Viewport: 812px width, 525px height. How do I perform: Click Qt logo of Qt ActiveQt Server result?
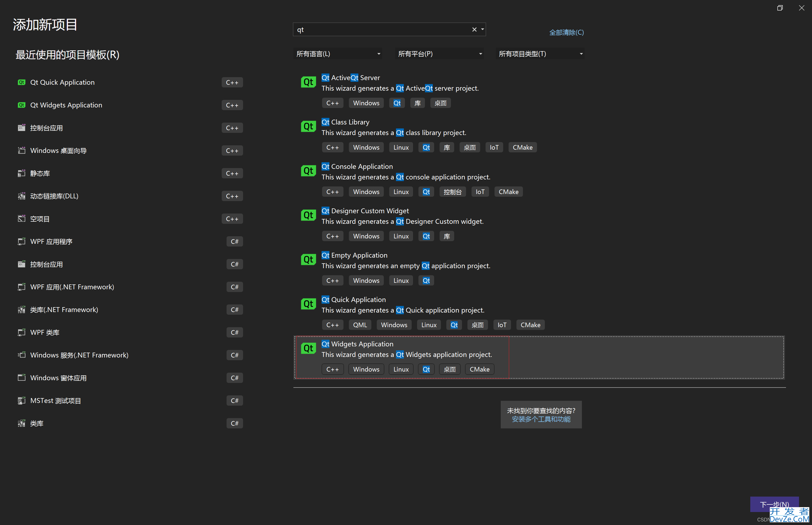pos(308,82)
